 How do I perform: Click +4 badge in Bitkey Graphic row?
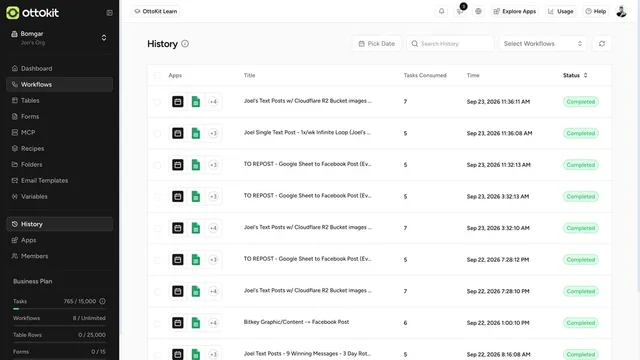(213, 323)
